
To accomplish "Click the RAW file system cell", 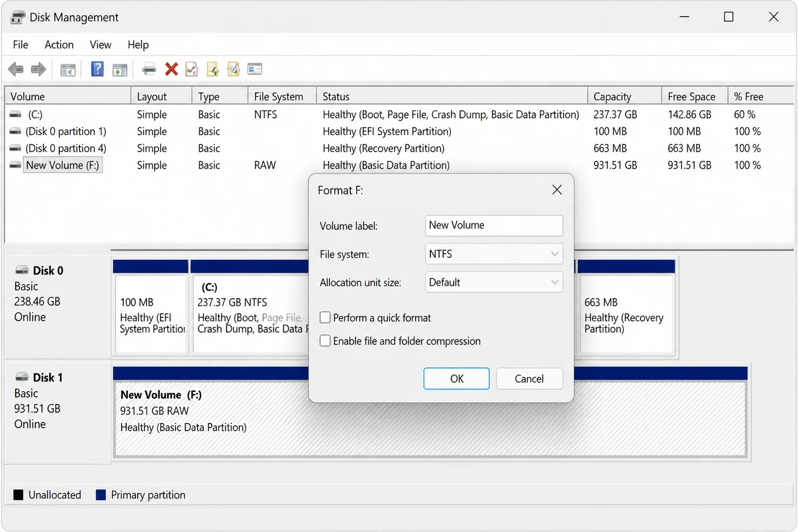I will (265, 165).
